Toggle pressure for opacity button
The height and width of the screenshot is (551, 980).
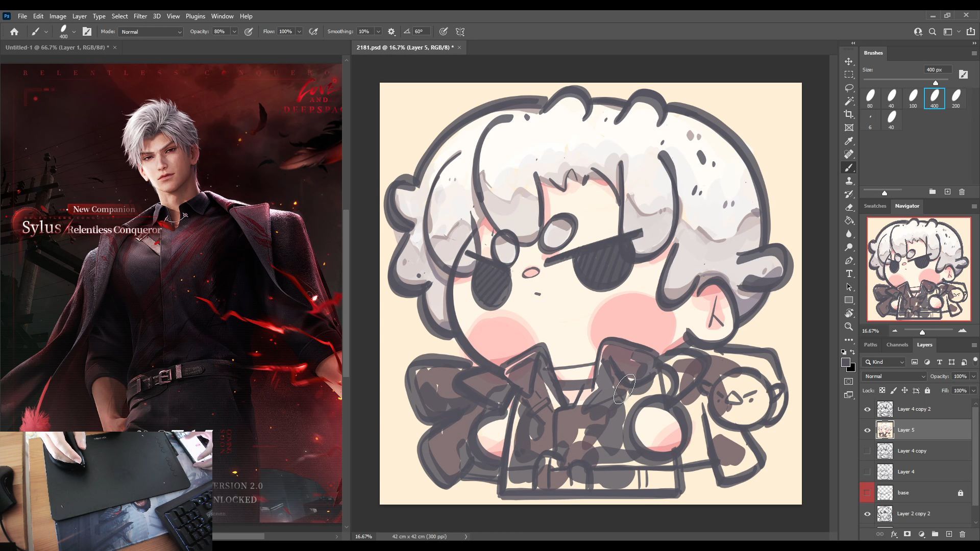[x=249, y=32]
